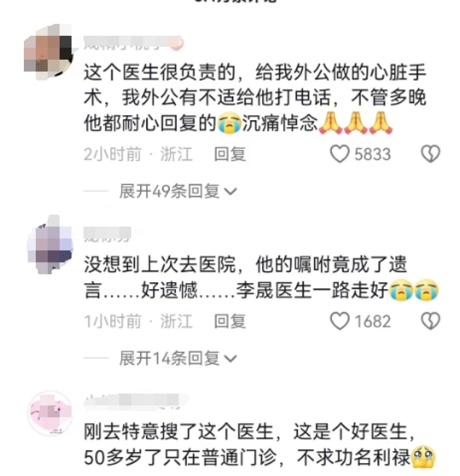Select the comment mentioning 李晟医生一路走好

click(261, 277)
